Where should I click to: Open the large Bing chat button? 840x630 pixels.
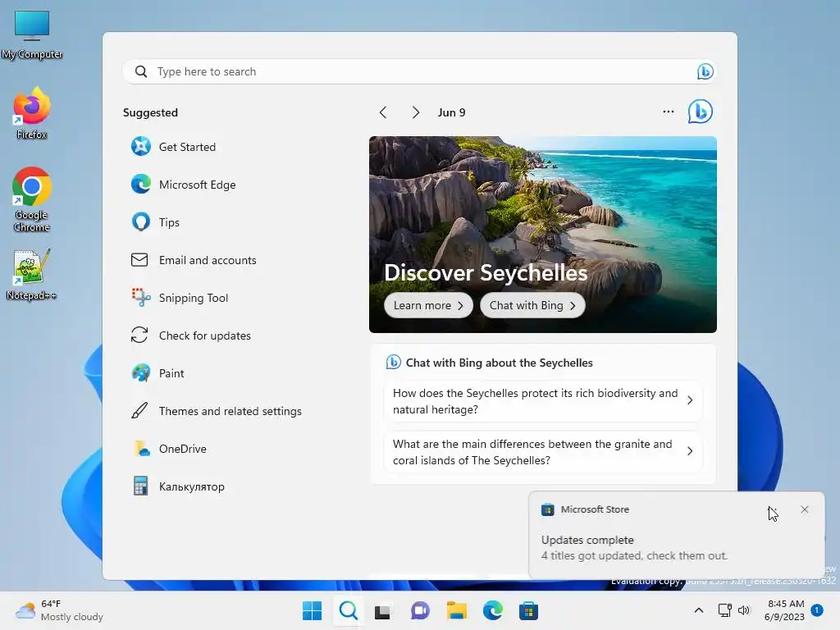coord(701,112)
